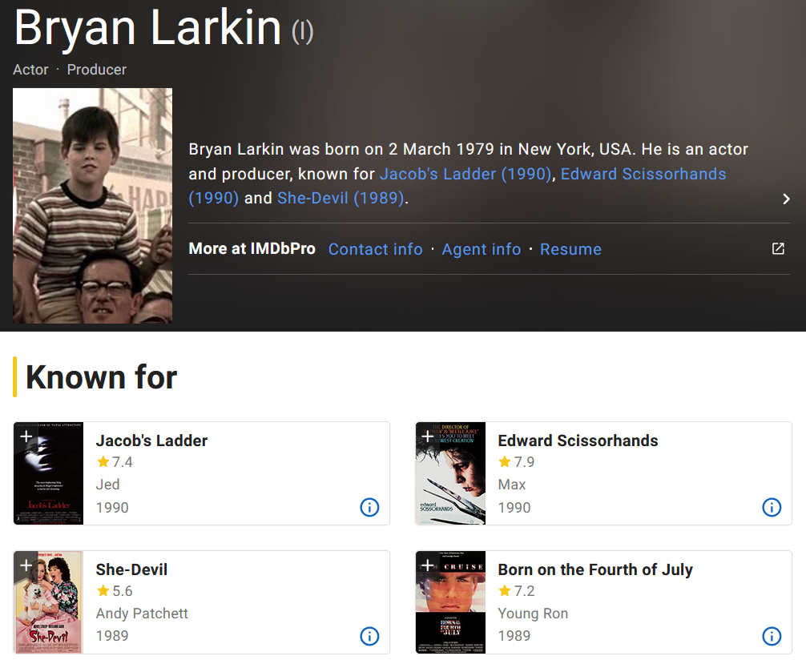This screenshot has width=806, height=672.
Task: Open info icon for She-Devil
Action: click(x=369, y=636)
